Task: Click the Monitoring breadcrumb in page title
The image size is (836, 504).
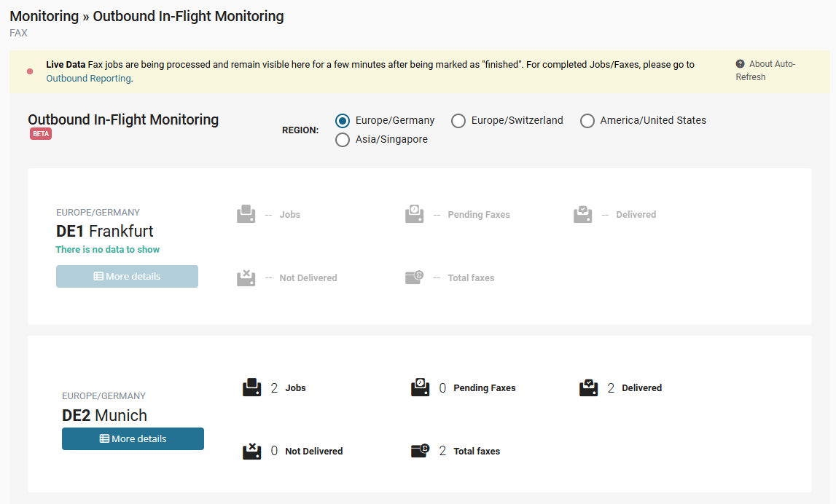Action: coord(44,16)
